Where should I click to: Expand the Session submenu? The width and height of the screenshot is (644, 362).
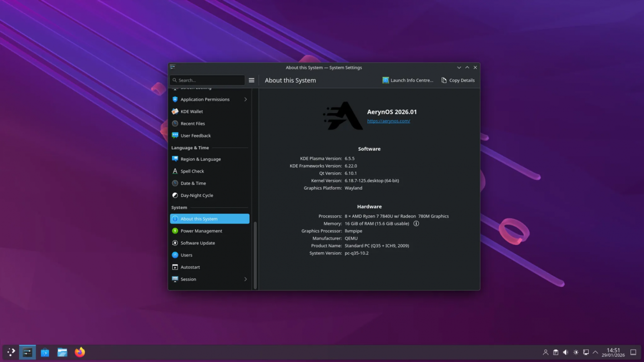pos(246,279)
